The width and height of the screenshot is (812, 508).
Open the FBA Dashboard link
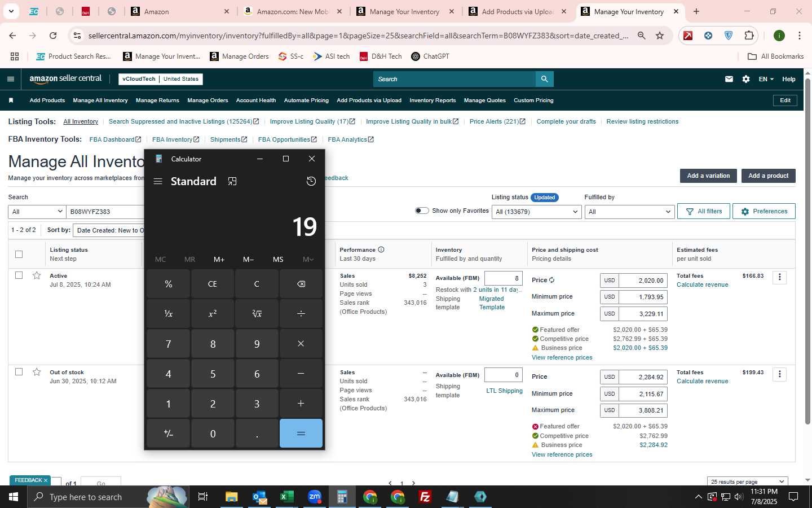coord(115,139)
